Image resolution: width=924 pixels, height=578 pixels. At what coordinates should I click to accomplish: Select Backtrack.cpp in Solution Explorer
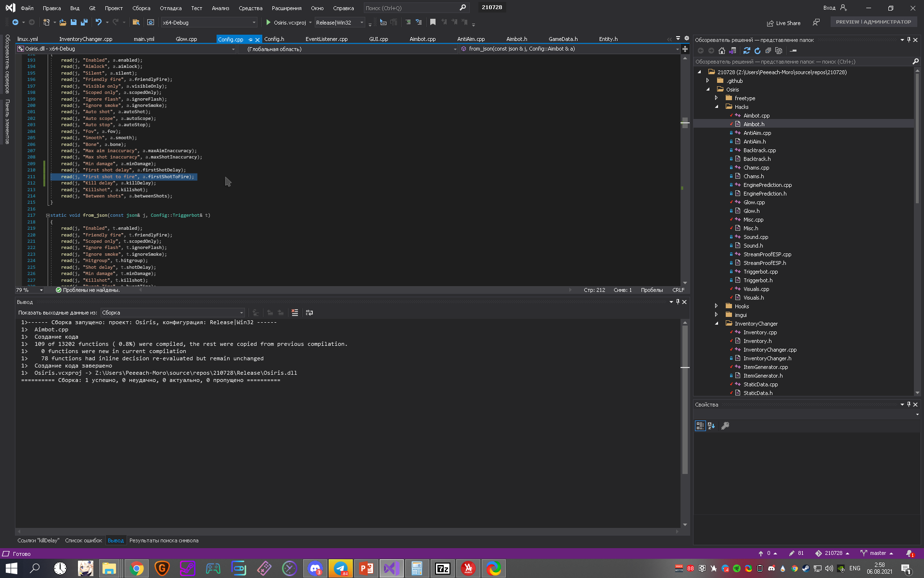pyautogui.click(x=759, y=150)
